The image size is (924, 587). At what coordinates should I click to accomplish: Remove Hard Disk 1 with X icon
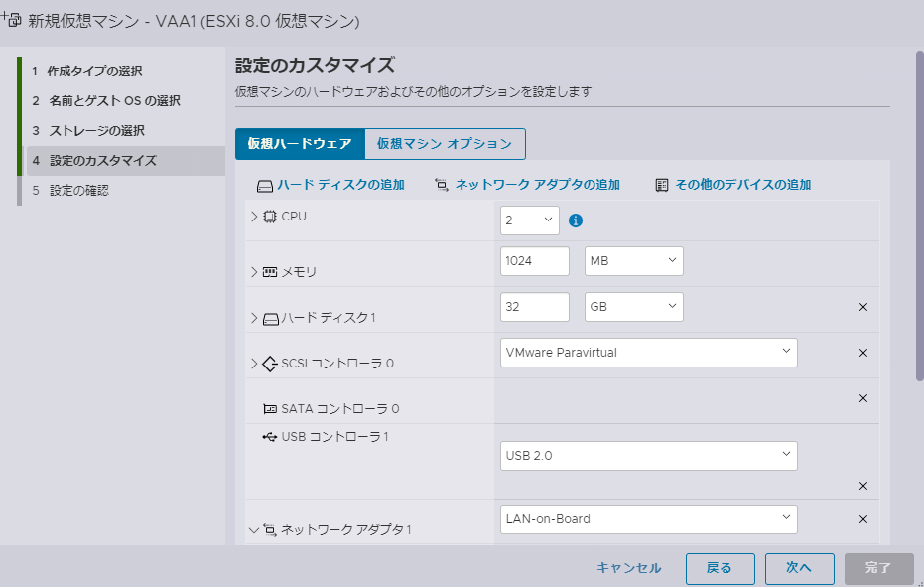pyautogui.click(x=862, y=307)
